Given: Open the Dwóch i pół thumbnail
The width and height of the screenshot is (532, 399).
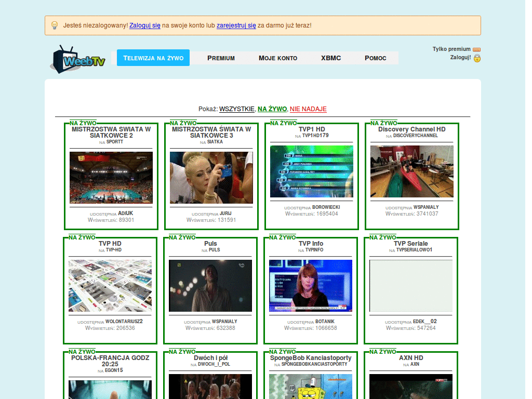Looking at the screenshot, I should click(210, 387).
